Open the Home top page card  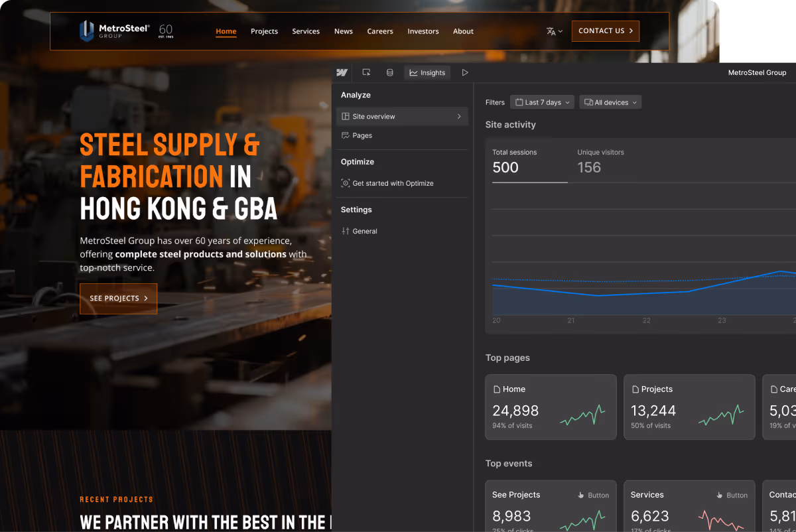(x=551, y=407)
